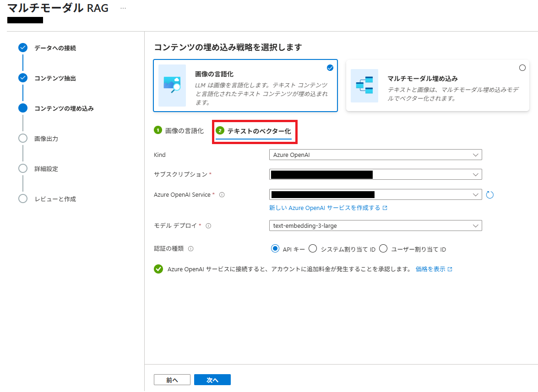Click the マルチモーダル RAG page title
This screenshot has width=538, height=392.
58,8
